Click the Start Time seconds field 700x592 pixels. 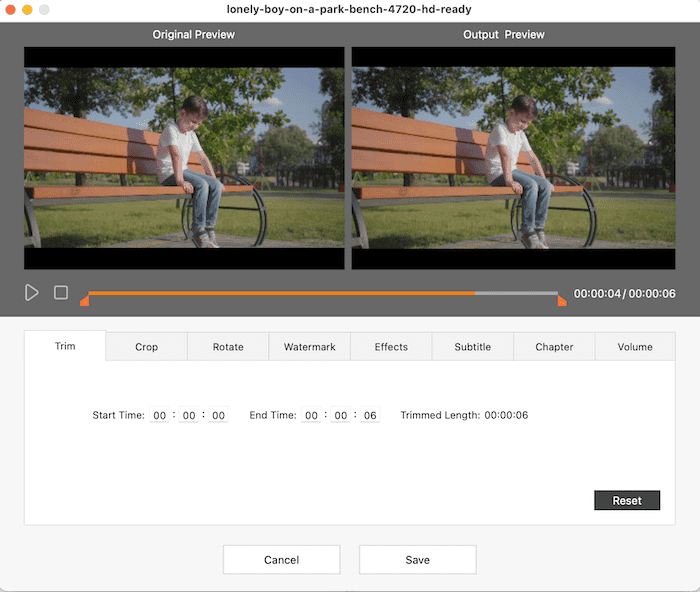pos(218,415)
